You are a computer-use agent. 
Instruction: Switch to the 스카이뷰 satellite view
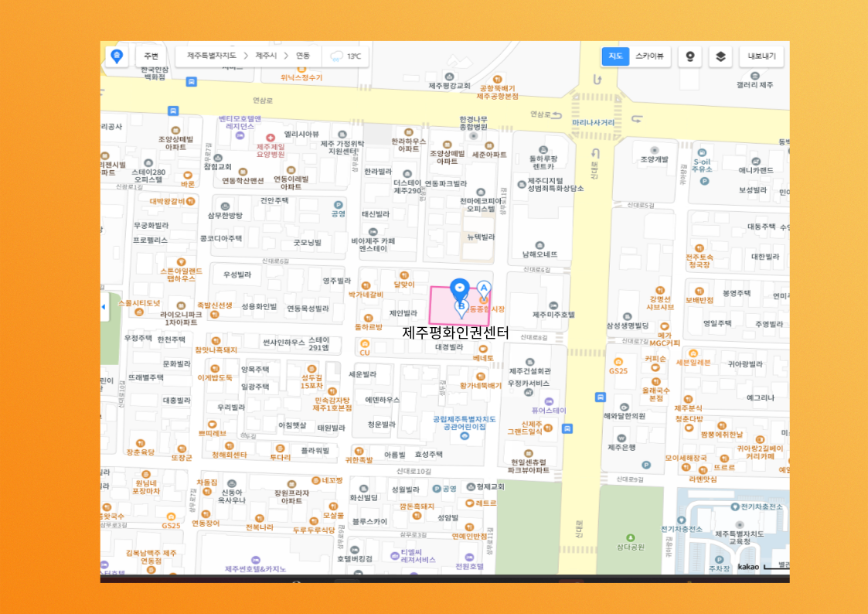tap(649, 56)
